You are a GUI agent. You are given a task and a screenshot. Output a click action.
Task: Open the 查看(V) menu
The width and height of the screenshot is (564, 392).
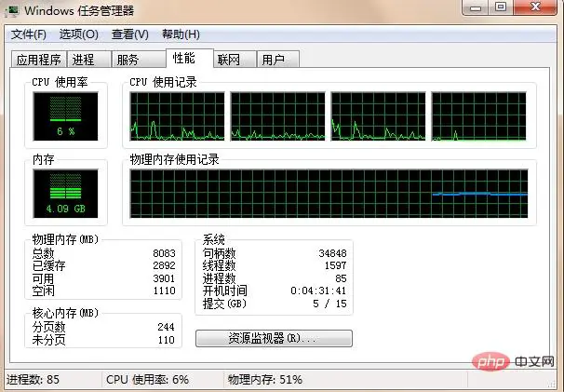coord(130,34)
